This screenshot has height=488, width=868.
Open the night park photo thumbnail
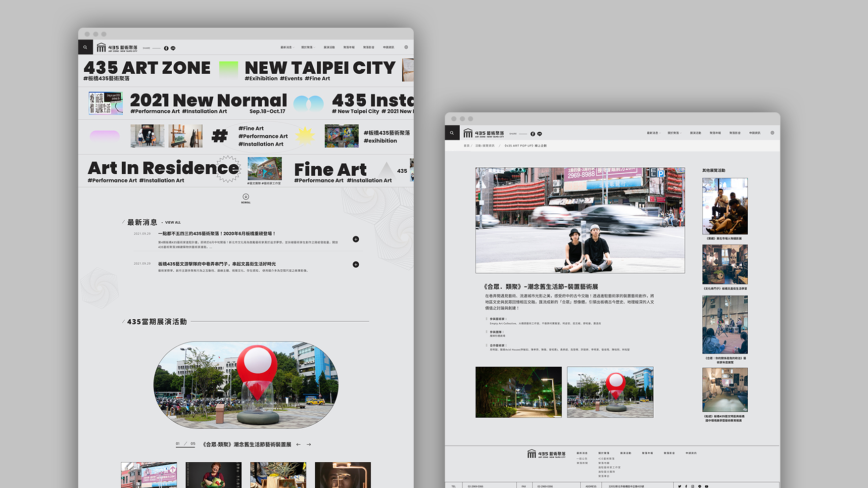518,392
